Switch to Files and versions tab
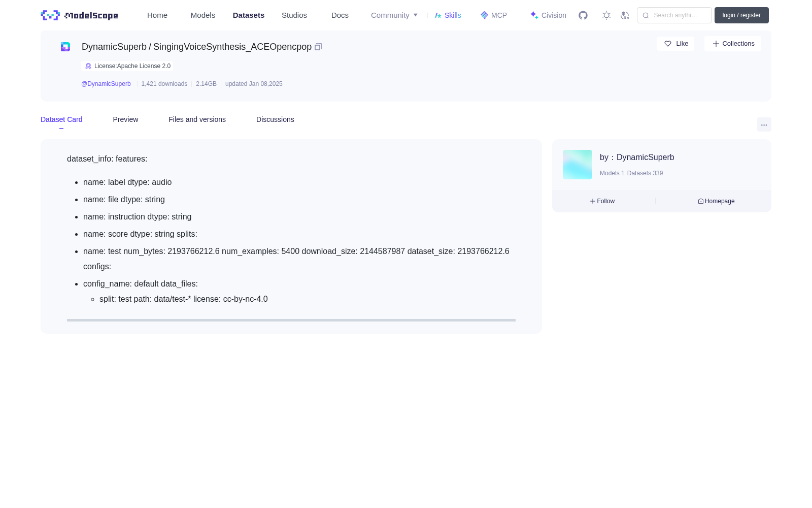This screenshot has width=812, height=508. coord(197,119)
